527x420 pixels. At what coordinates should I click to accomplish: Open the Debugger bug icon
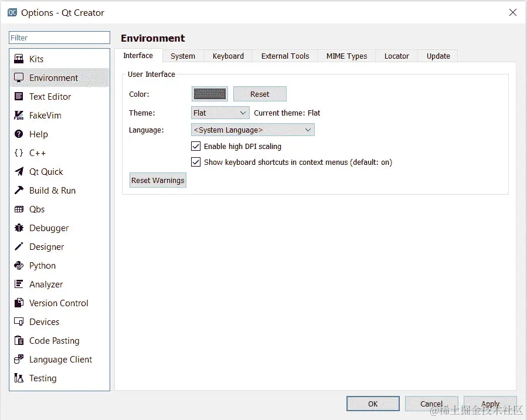pyautogui.click(x=19, y=228)
